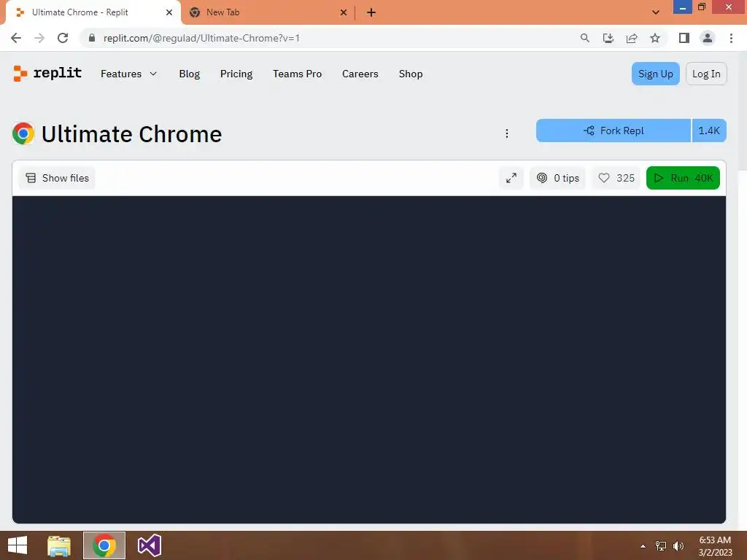Open File Explorer from the taskbar
This screenshot has width=747, height=560.
pyautogui.click(x=59, y=545)
